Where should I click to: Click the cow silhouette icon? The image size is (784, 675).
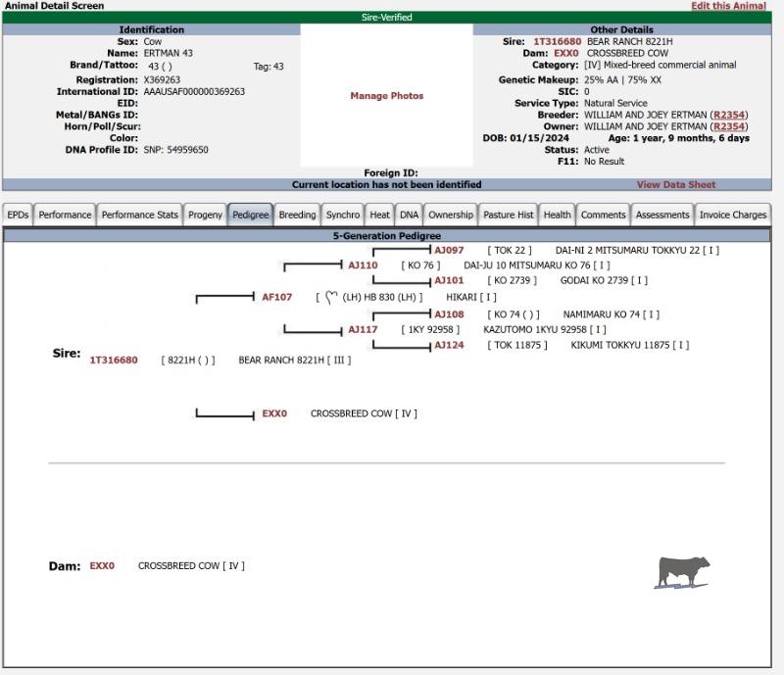click(682, 572)
